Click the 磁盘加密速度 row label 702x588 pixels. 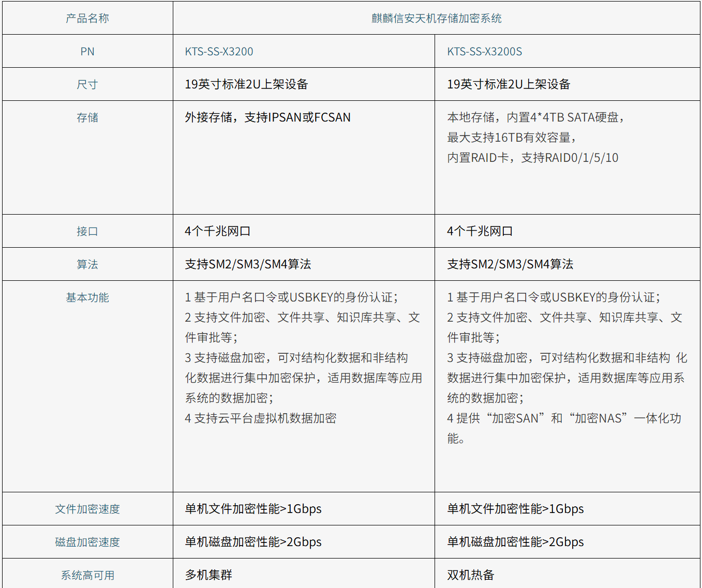(87, 542)
